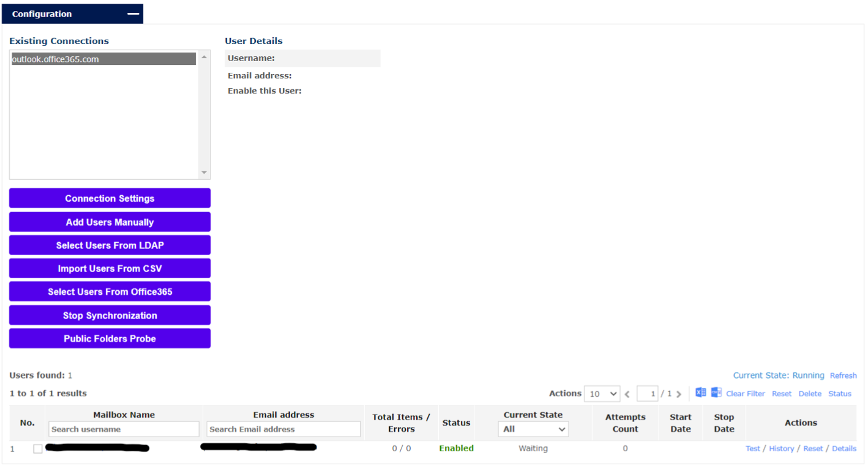The width and height of the screenshot is (868, 466).
Task: Export results to CSV icon
Action: pos(716,393)
